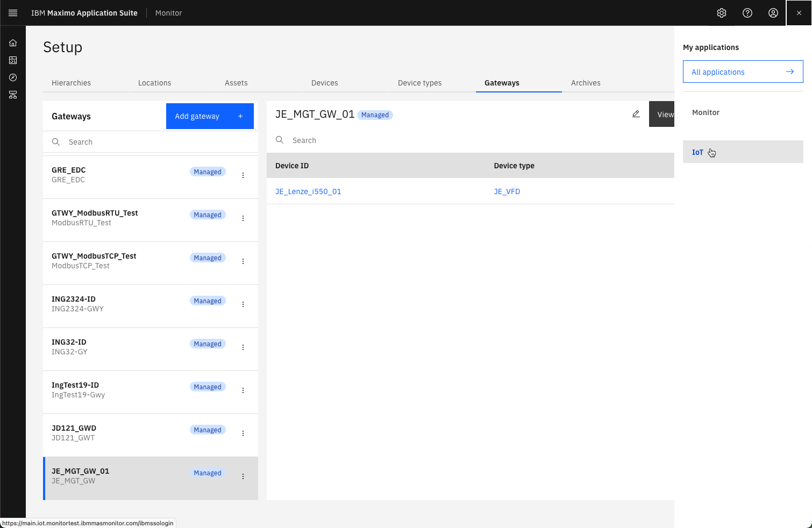The width and height of the screenshot is (812, 528).
Task: Open the hamburger navigation menu
Action: (x=13, y=13)
